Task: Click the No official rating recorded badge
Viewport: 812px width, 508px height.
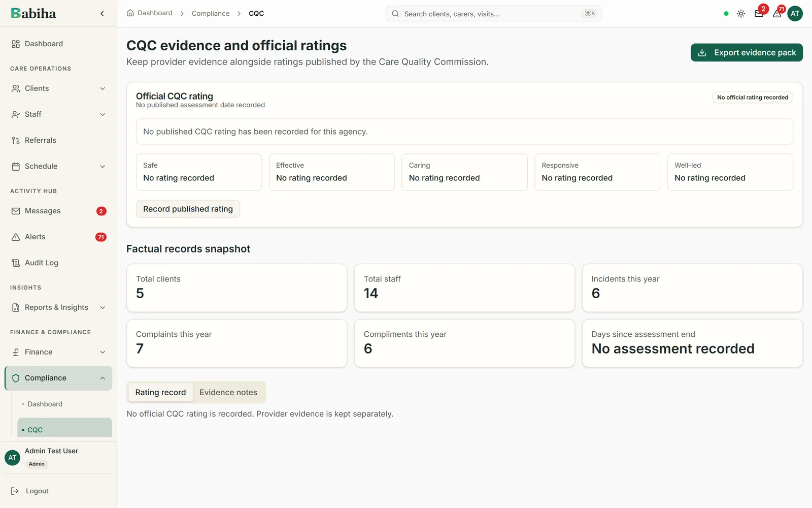Action: point(753,97)
